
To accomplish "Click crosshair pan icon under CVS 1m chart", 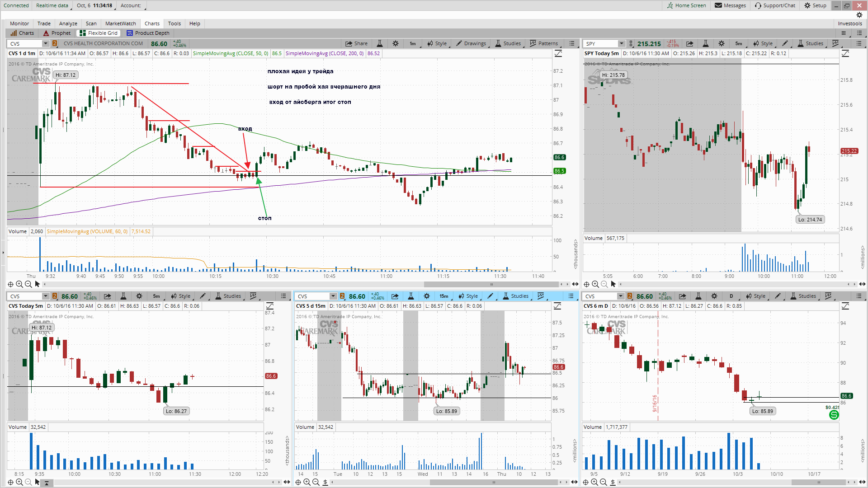I will coord(10,284).
